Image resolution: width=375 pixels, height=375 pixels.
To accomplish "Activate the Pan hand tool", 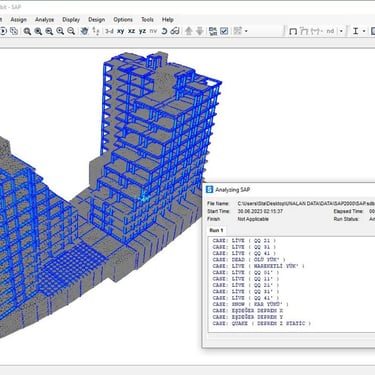I will coord(84,31).
